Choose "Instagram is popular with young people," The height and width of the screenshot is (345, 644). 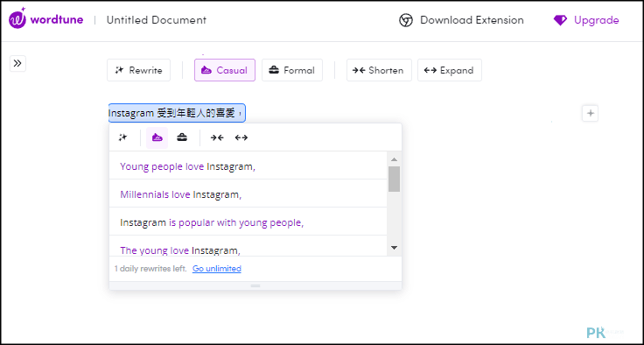coord(248,222)
